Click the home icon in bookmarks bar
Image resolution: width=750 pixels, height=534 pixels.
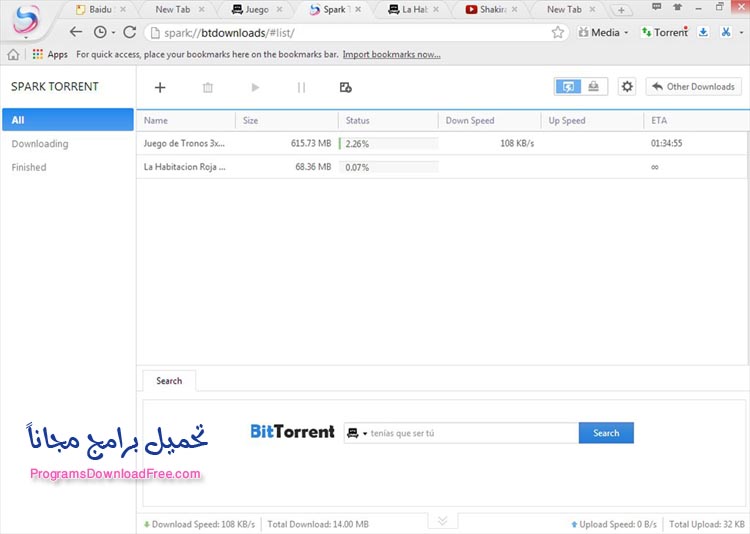click(13, 55)
